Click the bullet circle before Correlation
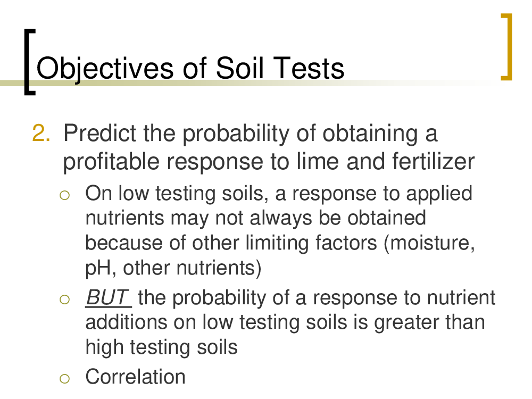This screenshot has width=532, height=399. [64, 378]
